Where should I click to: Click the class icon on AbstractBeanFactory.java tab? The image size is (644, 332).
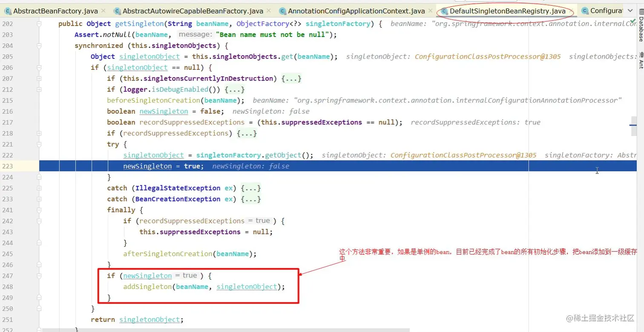(x=8, y=11)
